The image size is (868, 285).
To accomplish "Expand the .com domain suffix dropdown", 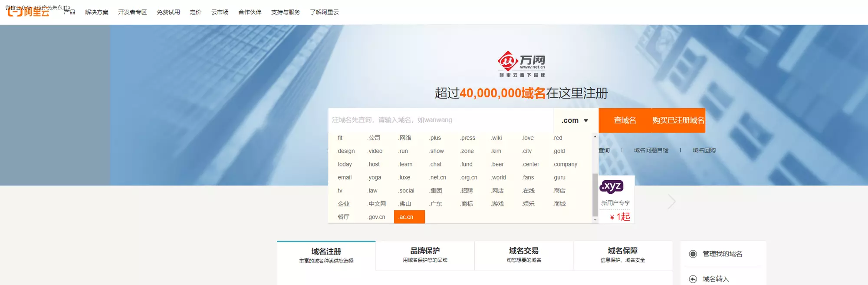I will click(575, 120).
